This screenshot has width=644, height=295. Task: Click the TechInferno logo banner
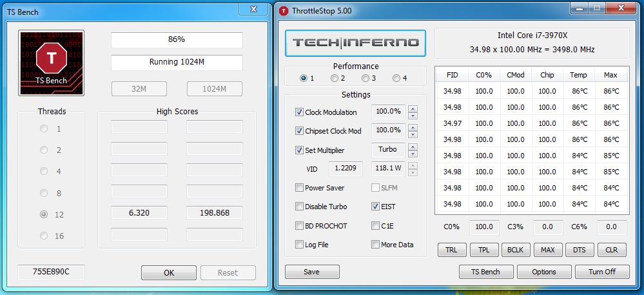point(355,43)
